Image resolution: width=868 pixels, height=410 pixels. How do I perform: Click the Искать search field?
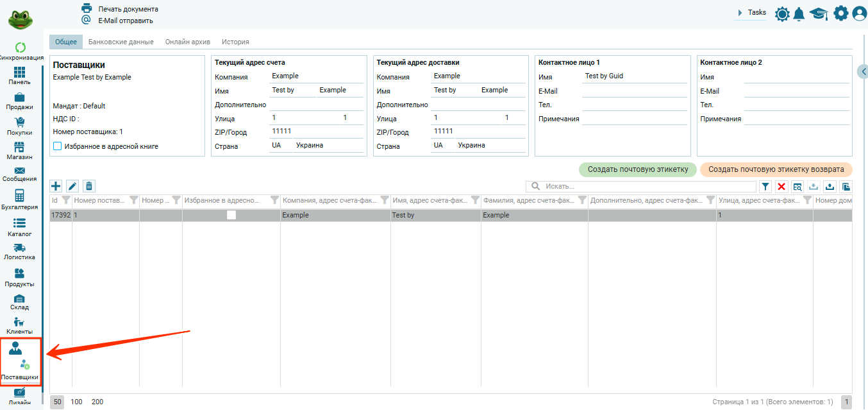(647, 187)
